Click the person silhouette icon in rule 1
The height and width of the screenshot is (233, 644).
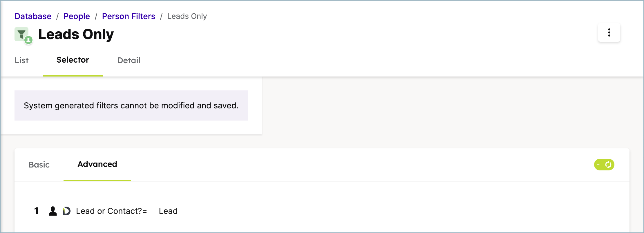[53, 211]
